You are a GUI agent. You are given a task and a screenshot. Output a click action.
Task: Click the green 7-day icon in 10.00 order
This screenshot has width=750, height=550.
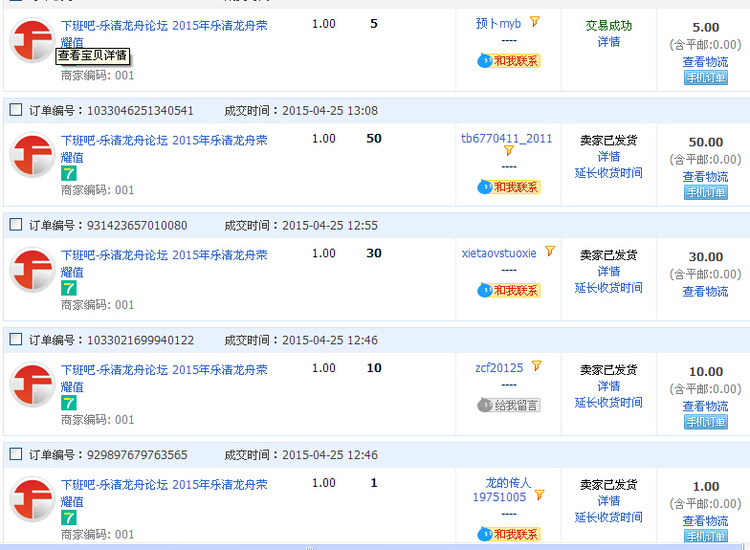click(x=69, y=403)
